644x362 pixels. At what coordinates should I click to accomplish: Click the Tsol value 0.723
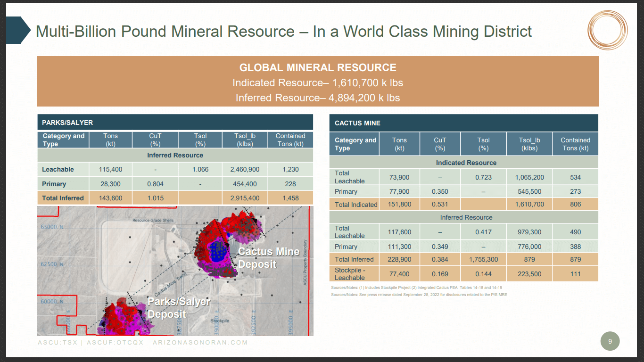(x=483, y=177)
